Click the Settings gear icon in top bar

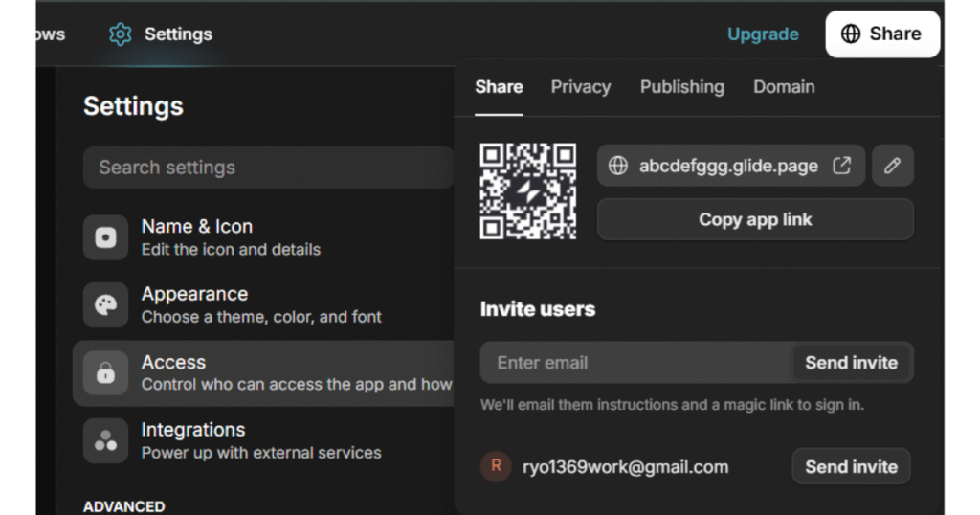pyautogui.click(x=120, y=34)
